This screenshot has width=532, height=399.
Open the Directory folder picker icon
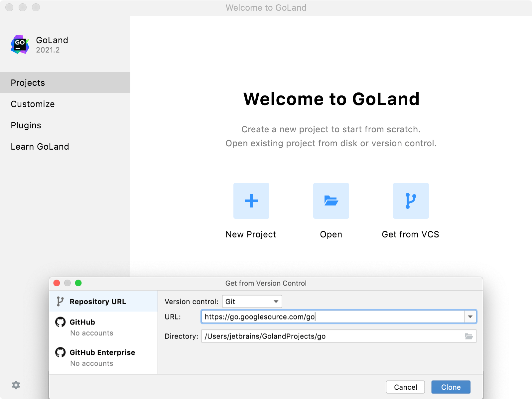pyautogui.click(x=469, y=336)
